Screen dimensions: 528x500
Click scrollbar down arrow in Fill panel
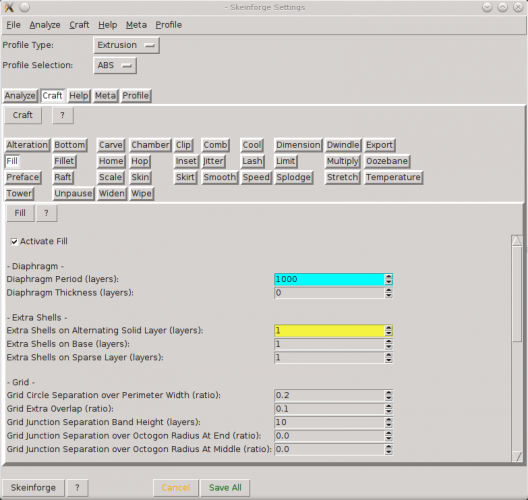517,456
